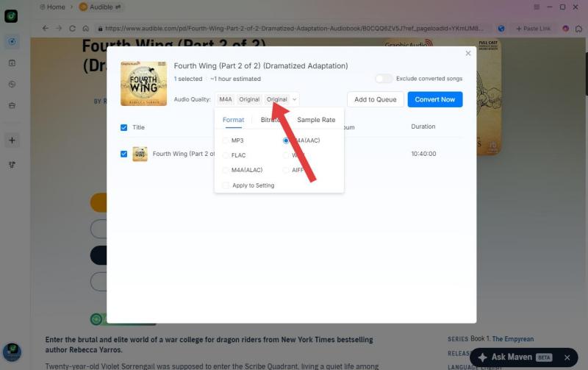
Task: Switch to the Bitrate tab
Action: [x=270, y=120]
